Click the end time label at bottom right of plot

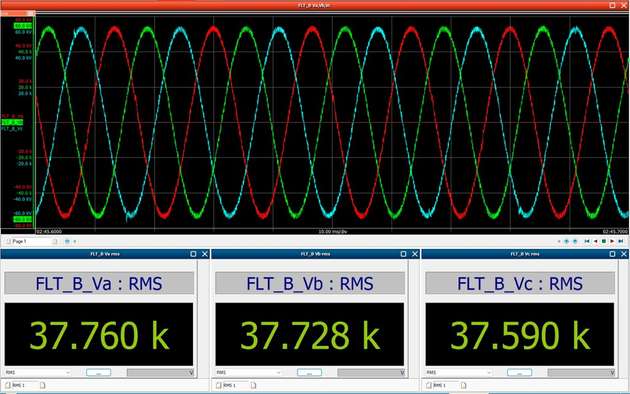tap(615, 232)
